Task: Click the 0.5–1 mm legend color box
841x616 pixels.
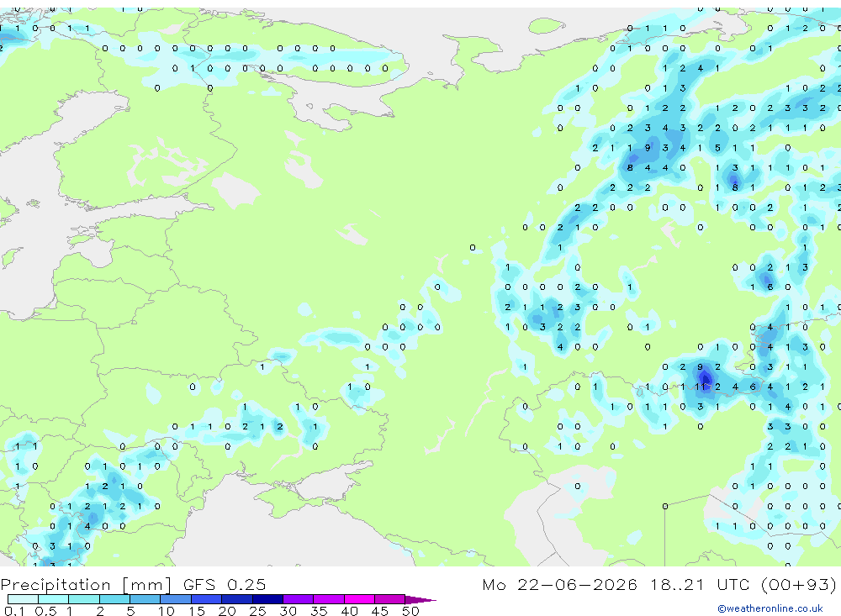Action: pos(54,599)
